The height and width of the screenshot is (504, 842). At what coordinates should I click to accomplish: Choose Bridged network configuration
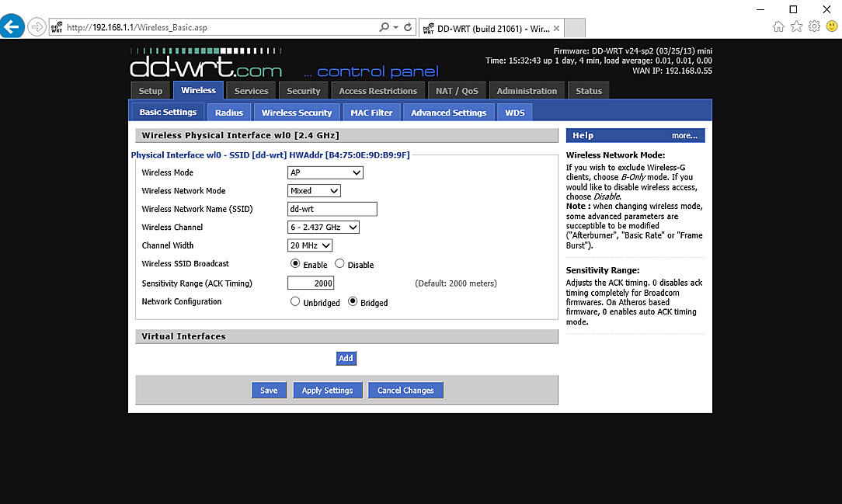click(353, 301)
